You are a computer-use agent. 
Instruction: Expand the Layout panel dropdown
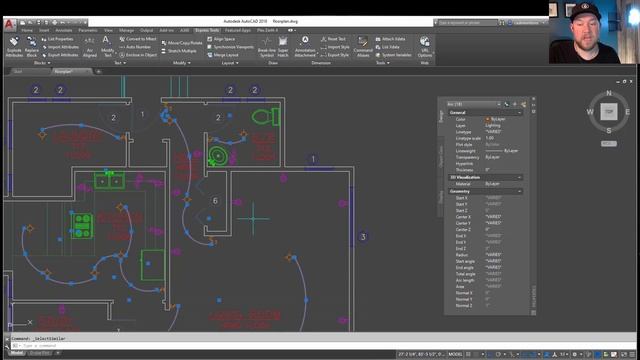point(230,63)
